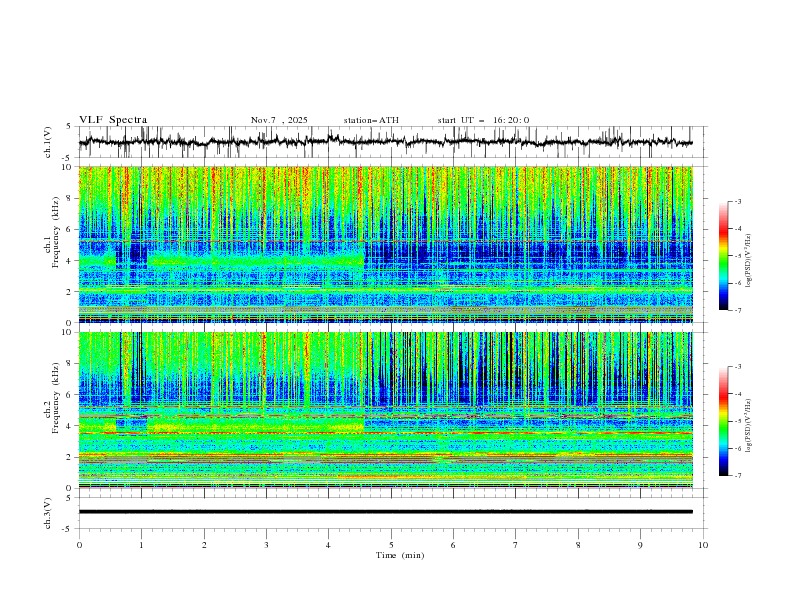Click the ch.2 spectrogram panel

point(386,410)
